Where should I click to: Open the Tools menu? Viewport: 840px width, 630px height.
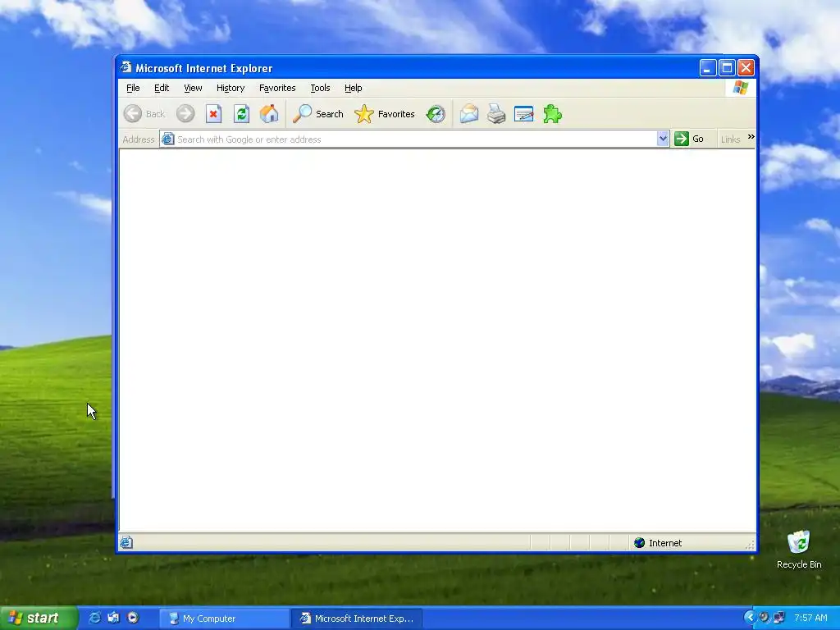click(320, 88)
